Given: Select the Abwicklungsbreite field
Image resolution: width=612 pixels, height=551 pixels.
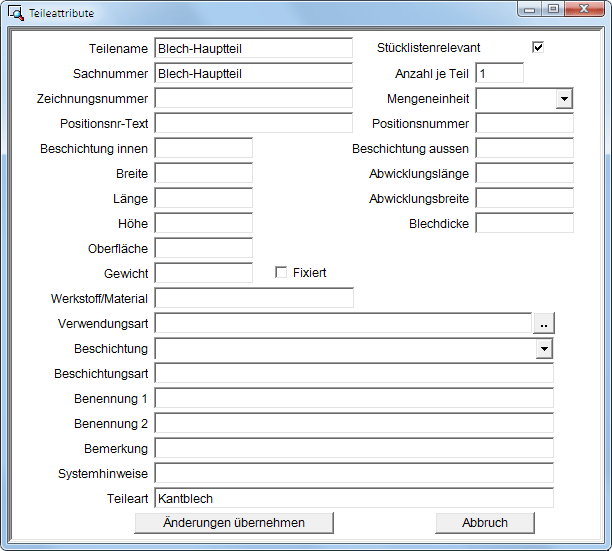Looking at the screenshot, I should pos(525,198).
